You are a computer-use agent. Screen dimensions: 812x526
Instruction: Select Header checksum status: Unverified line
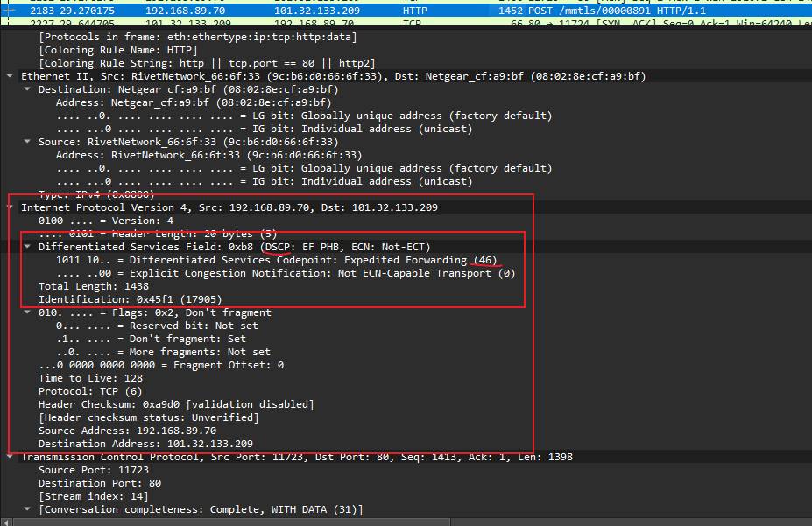coord(149,417)
